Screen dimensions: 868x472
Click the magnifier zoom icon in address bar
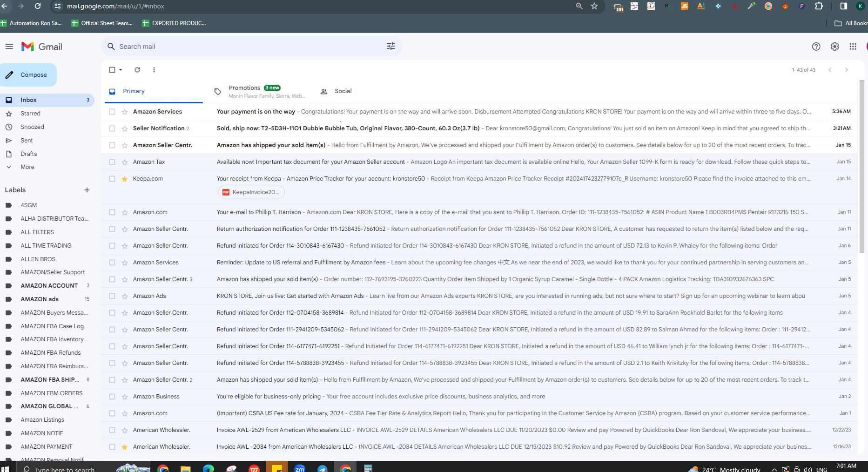[579, 6]
